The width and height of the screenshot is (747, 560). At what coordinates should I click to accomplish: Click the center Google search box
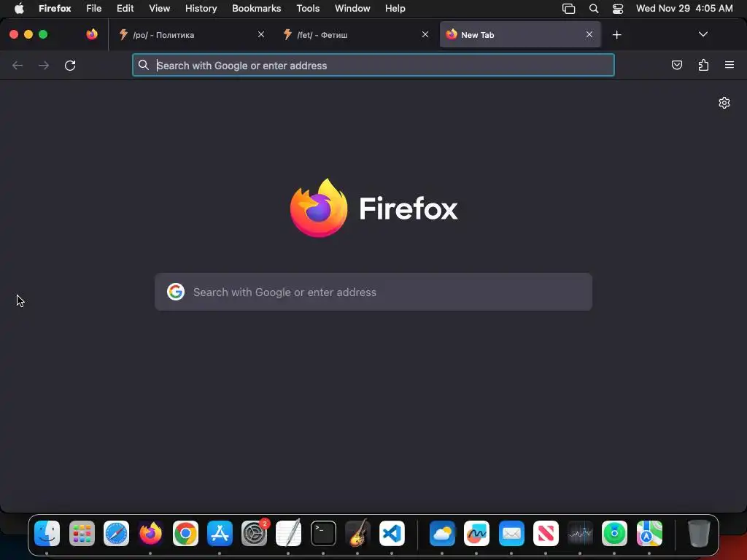tap(373, 292)
